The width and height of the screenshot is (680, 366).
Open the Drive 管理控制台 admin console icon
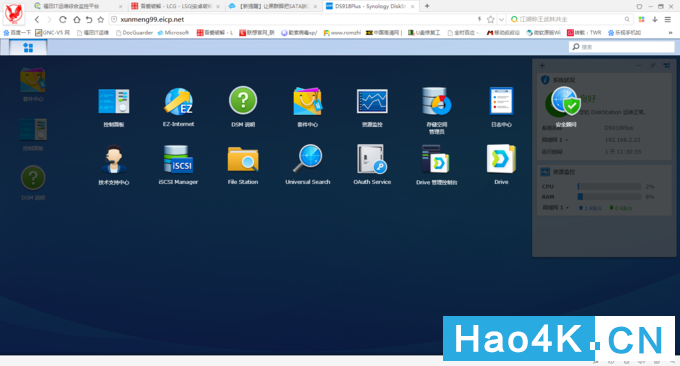pos(436,159)
